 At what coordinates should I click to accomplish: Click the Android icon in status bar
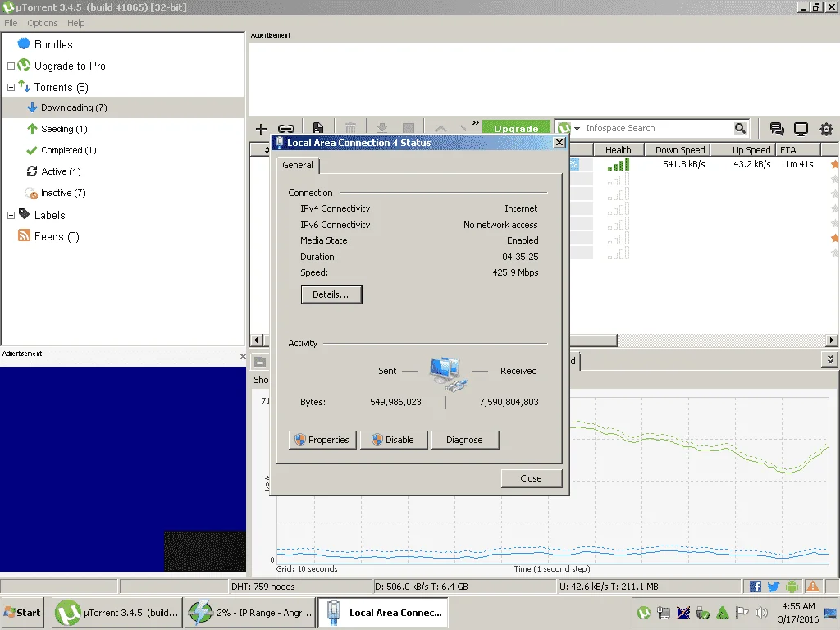792,587
